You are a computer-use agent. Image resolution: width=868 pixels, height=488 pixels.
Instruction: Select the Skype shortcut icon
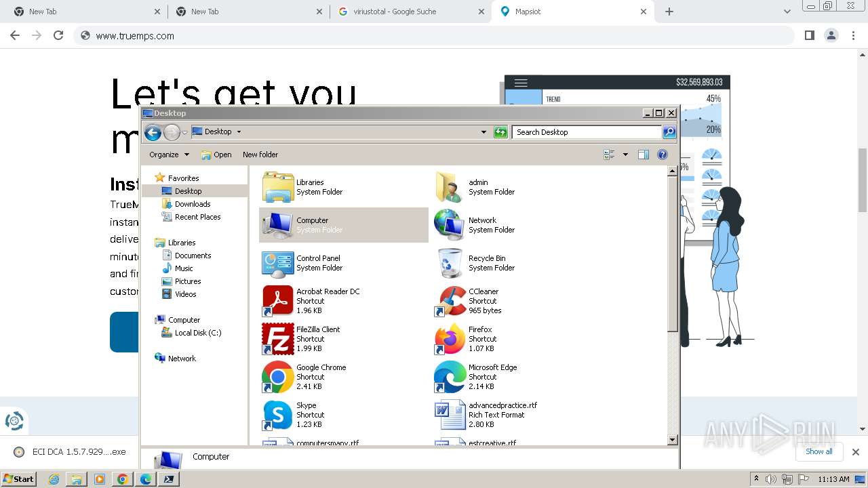tap(278, 415)
